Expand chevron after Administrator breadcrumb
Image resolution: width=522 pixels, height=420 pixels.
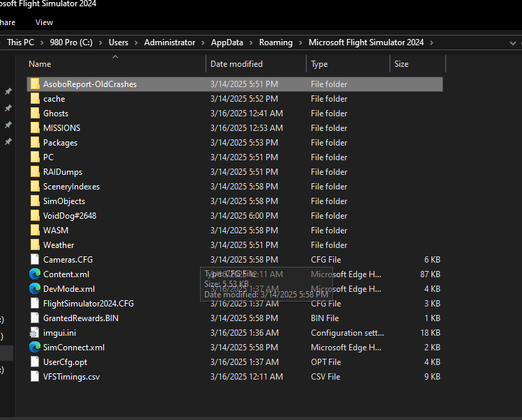point(203,43)
